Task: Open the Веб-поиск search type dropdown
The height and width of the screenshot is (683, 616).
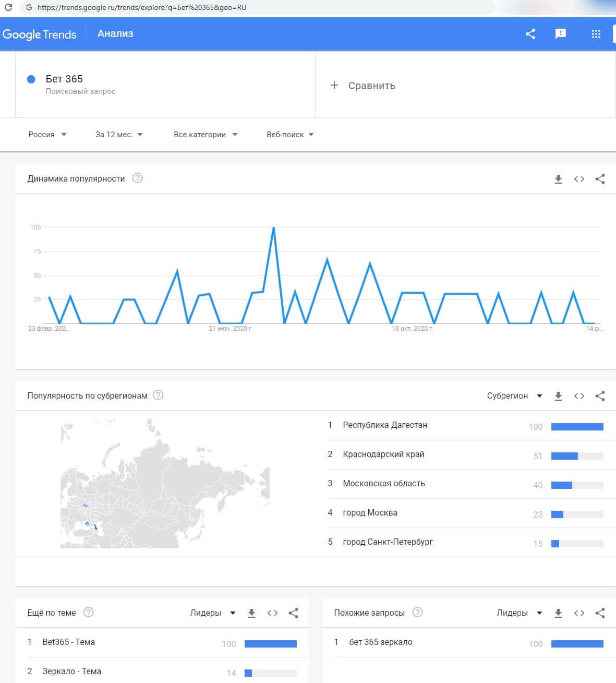Action: tap(290, 135)
